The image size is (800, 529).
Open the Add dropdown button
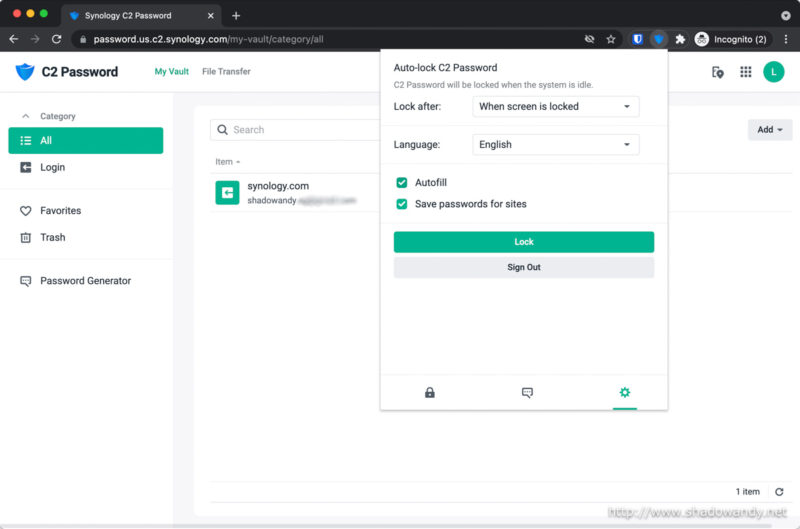click(769, 130)
